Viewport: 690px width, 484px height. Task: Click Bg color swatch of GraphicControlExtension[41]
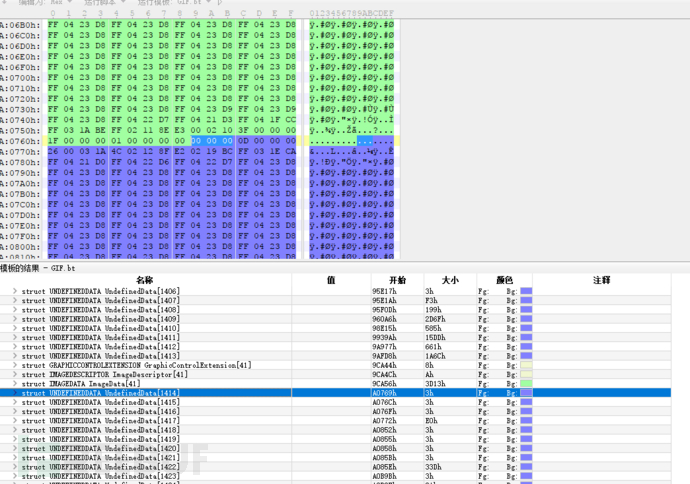(x=526, y=365)
